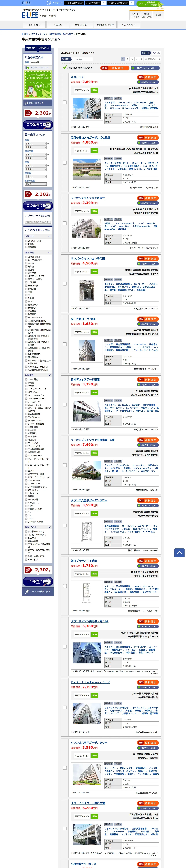Click 山梨県の路線・駅から探す breadcrumb link

61,34
